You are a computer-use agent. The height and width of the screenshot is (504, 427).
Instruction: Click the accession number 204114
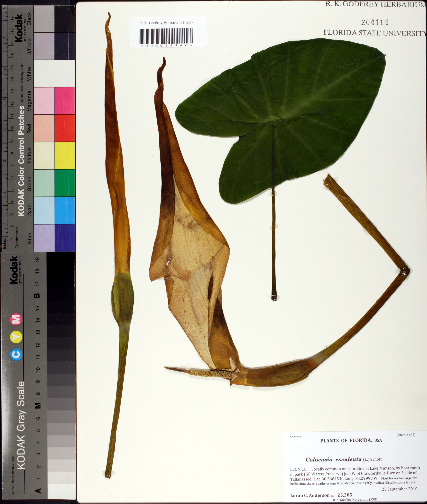[375, 22]
